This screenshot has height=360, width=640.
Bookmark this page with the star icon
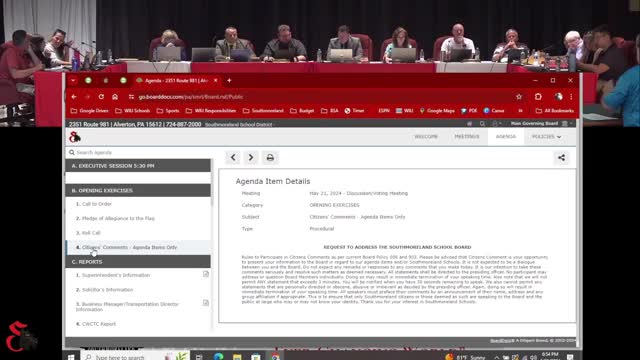point(519,97)
